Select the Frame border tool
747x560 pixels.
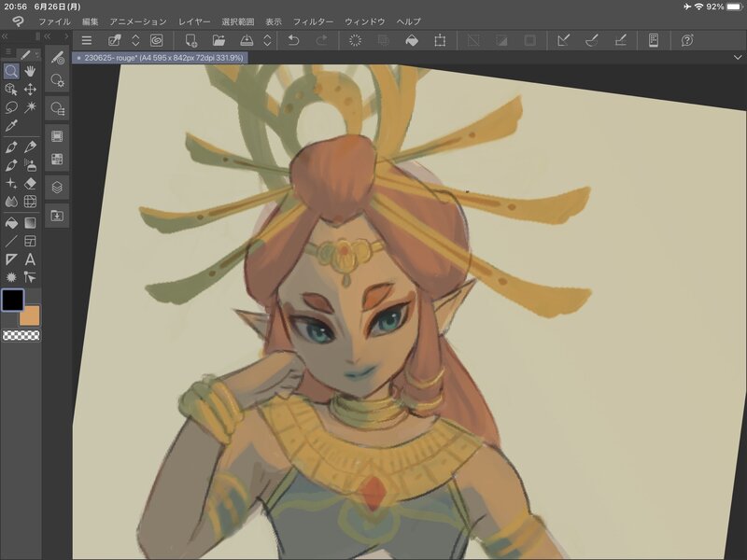coord(30,241)
